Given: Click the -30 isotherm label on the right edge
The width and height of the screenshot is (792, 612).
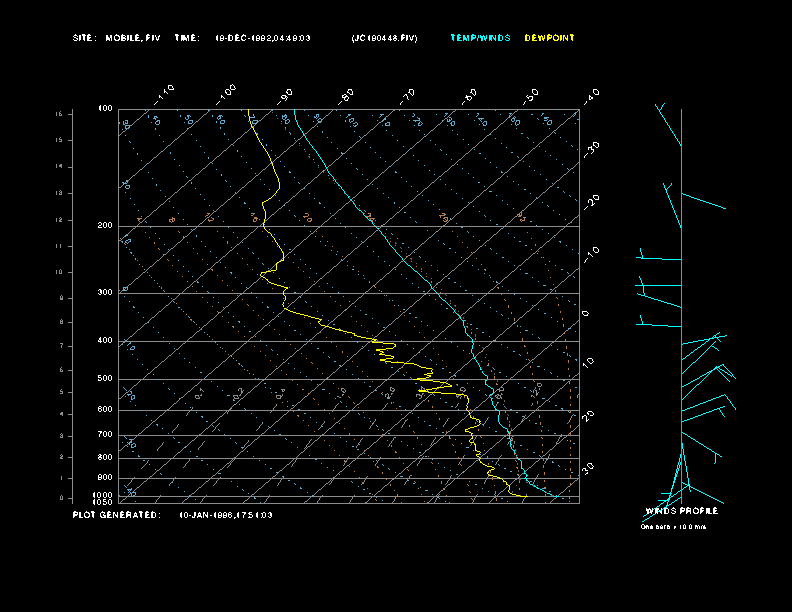Looking at the screenshot, I should click(x=591, y=150).
